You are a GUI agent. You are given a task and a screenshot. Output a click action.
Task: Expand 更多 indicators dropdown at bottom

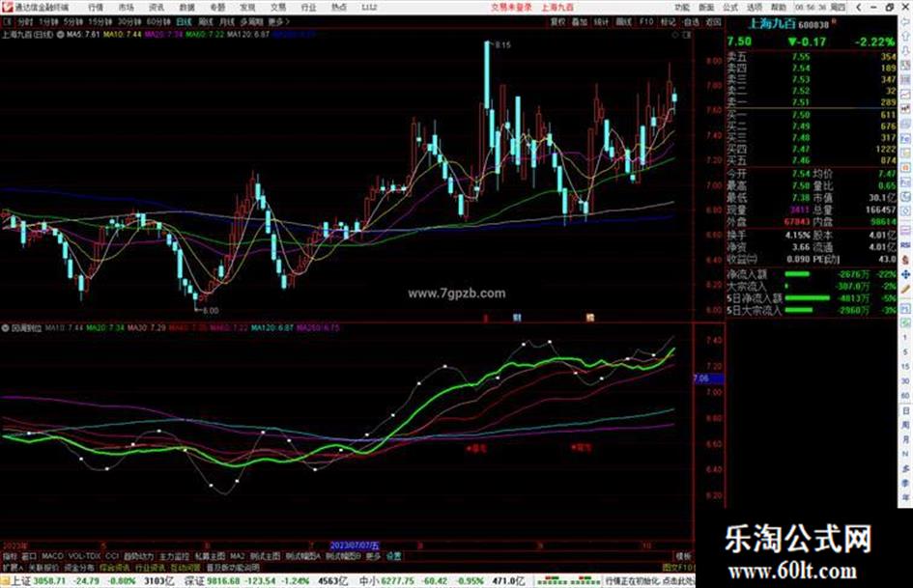click(x=373, y=556)
